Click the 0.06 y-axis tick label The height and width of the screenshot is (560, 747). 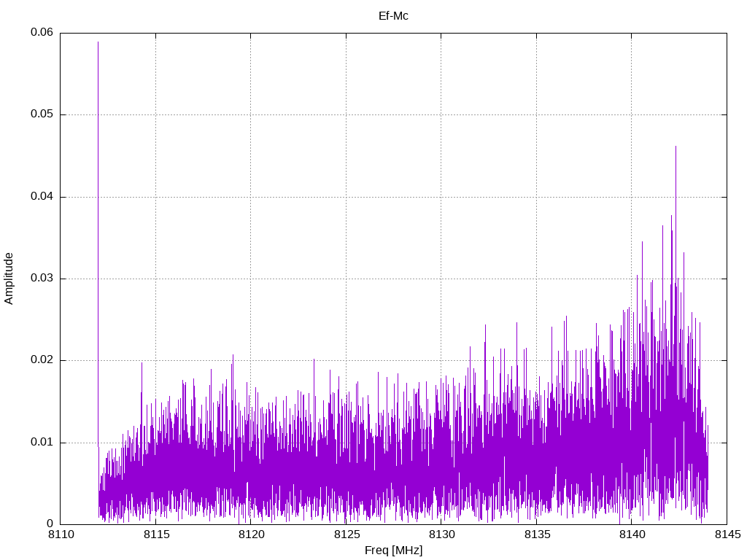pyautogui.click(x=42, y=32)
